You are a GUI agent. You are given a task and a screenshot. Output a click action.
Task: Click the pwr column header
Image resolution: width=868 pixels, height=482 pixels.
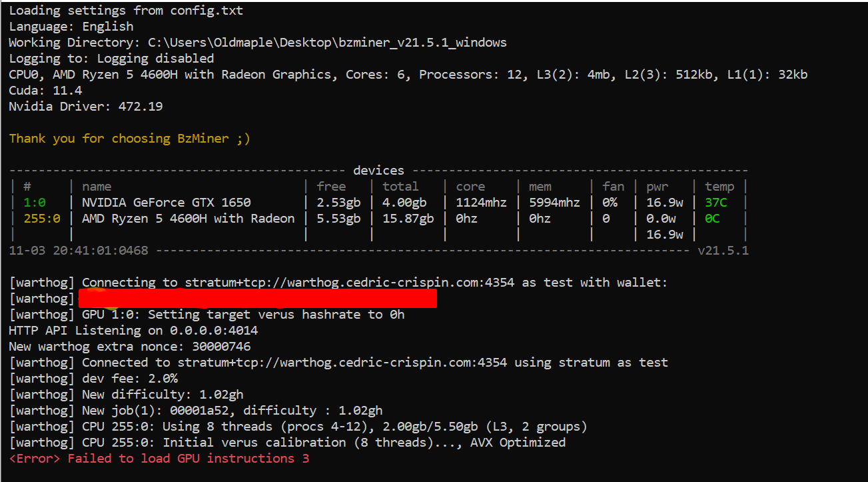[x=657, y=187]
